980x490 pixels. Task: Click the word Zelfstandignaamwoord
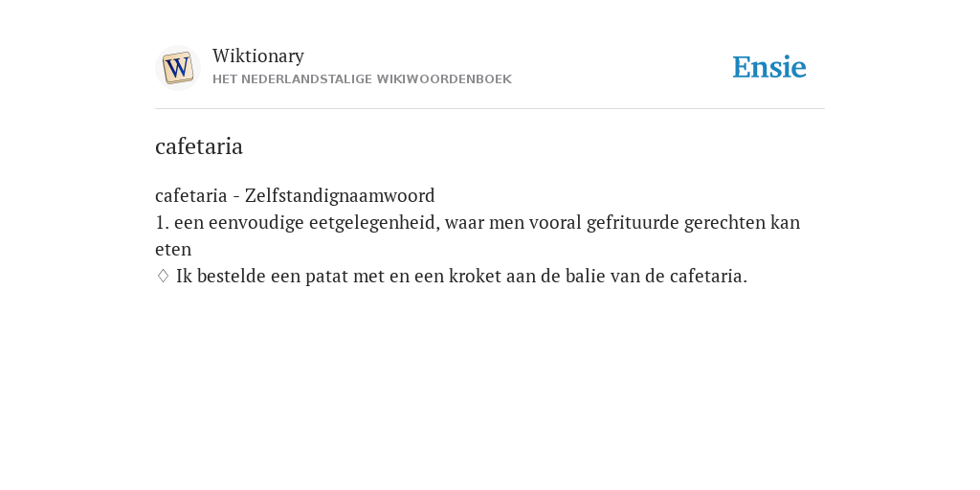pyautogui.click(x=340, y=195)
